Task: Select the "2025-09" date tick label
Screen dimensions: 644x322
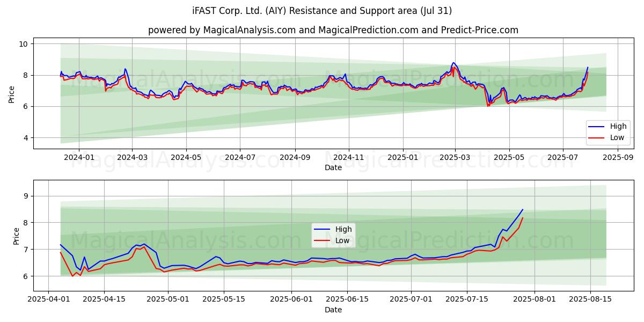Action: tap(618, 158)
